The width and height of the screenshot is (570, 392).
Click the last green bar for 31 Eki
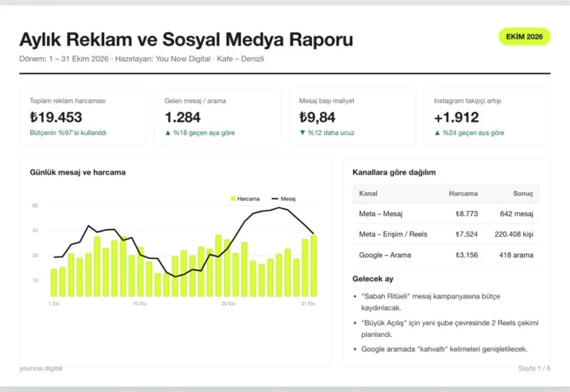(314, 267)
